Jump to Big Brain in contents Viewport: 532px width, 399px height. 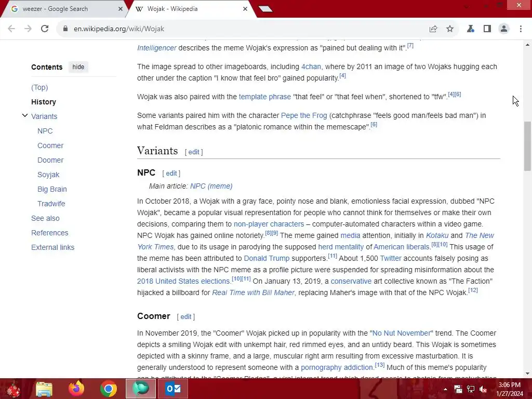pos(52,189)
